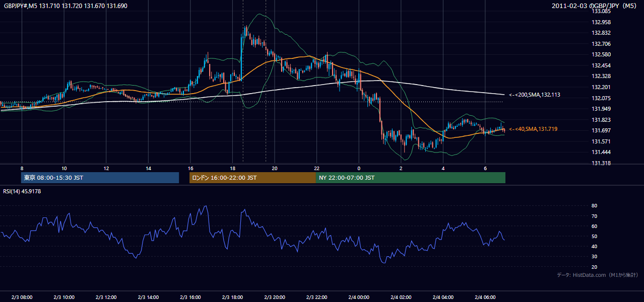Click the RSI 60 level label
Viewport: 644px width, 302px height.
click(595, 226)
